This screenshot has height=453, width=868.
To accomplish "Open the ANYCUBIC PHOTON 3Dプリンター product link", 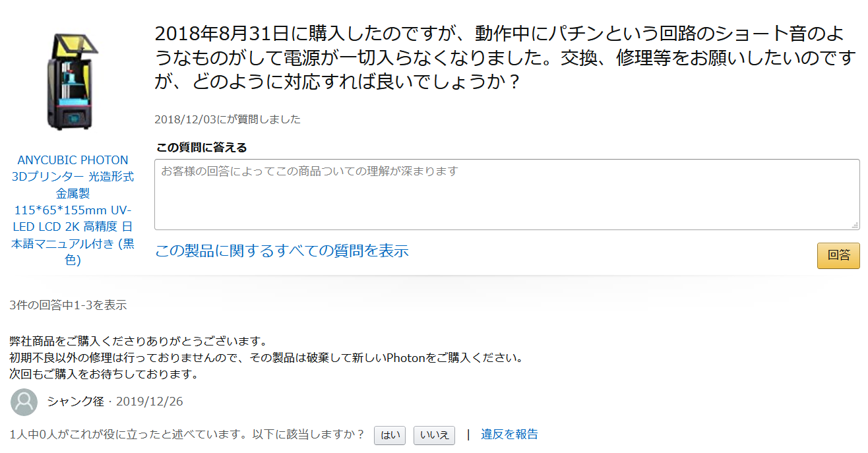I will (73, 210).
